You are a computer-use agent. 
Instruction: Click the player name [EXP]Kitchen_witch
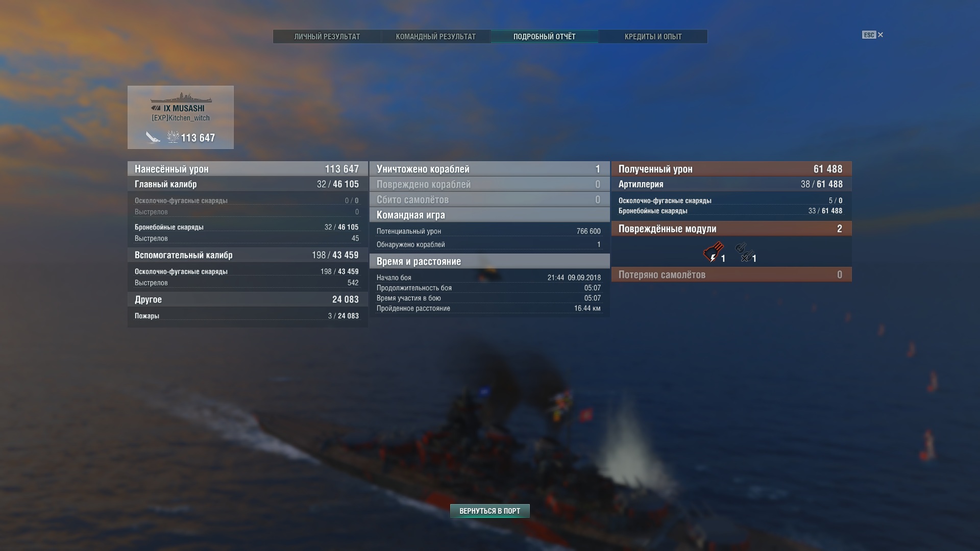pos(181,118)
